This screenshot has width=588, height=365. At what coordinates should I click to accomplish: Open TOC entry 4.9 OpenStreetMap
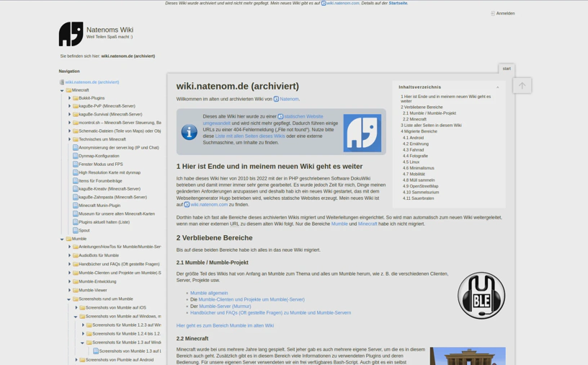[420, 186]
